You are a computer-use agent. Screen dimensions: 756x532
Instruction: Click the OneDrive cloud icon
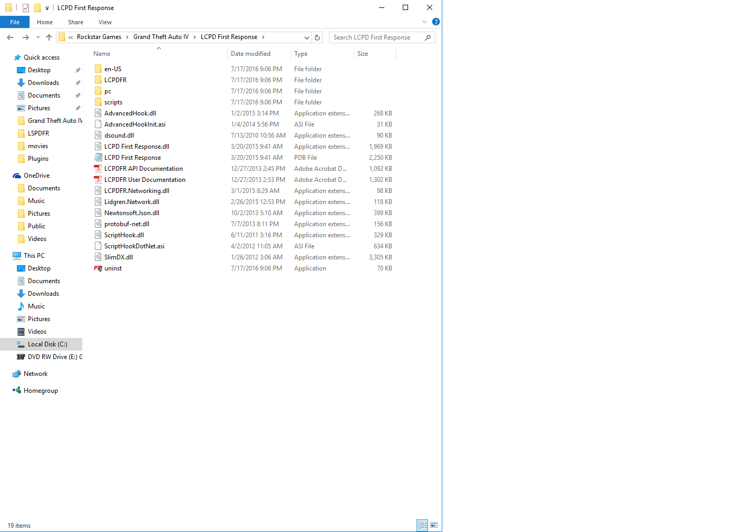(x=17, y=176)
